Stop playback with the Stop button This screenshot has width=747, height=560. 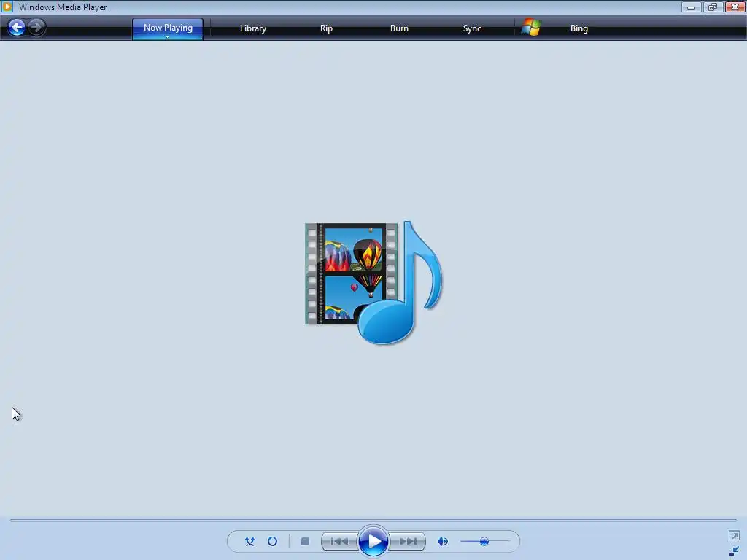(x=306, y=542)
